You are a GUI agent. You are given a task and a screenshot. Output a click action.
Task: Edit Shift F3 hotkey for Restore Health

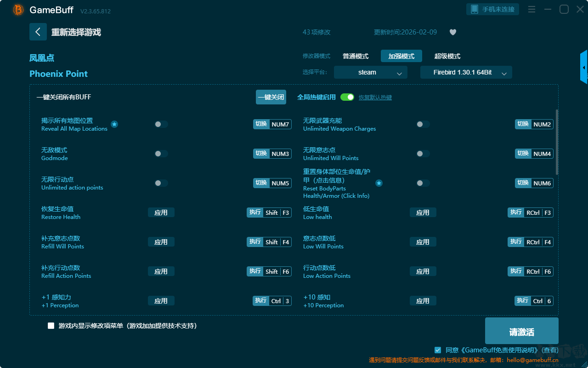[x=269, y=213]
